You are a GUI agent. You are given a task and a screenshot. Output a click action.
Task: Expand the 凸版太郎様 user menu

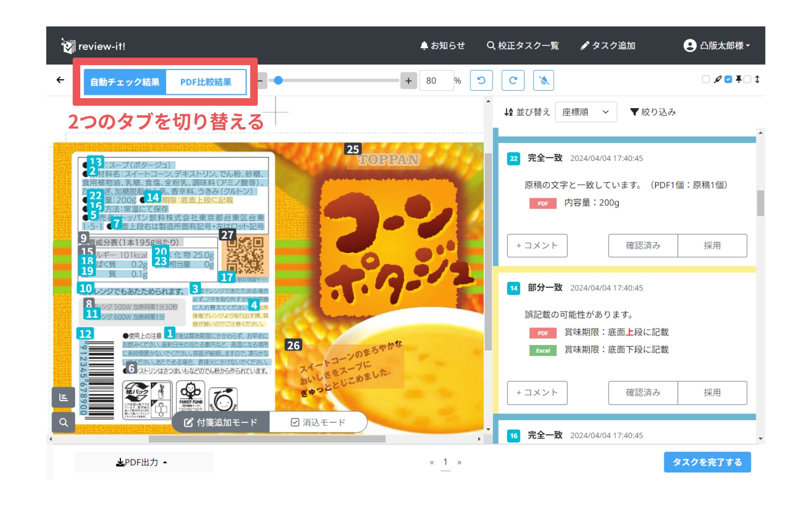[x=717, y=45]
